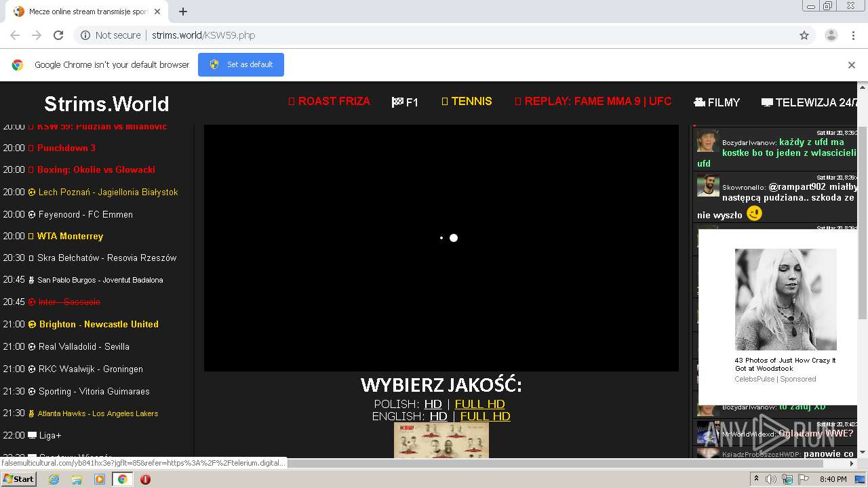The height and width of the screenshot is (488, 868).
Task: Show hidden system tray icons arrow
Action: click(x=756, y=479)
